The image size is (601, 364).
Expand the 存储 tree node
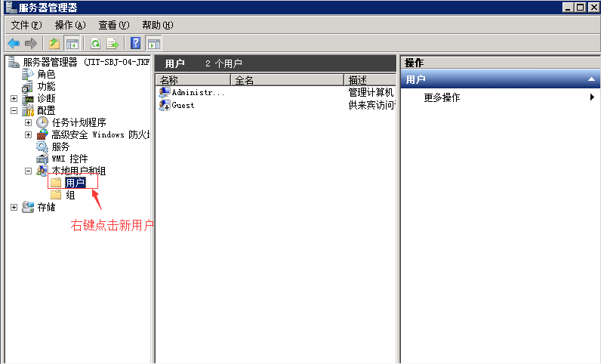[x=14, y=207]
